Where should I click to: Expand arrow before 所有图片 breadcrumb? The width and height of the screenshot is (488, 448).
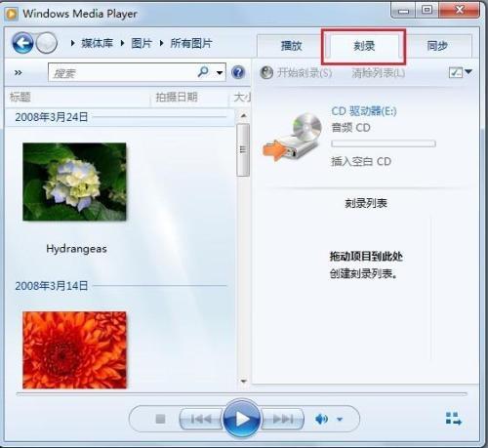pos(162,43)
